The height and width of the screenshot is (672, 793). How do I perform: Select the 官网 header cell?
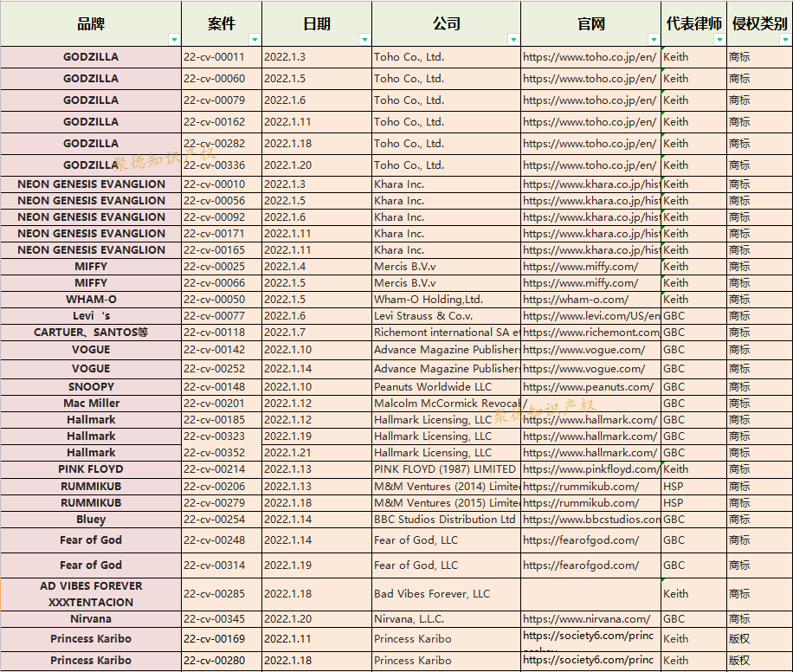tap(590, 23)
